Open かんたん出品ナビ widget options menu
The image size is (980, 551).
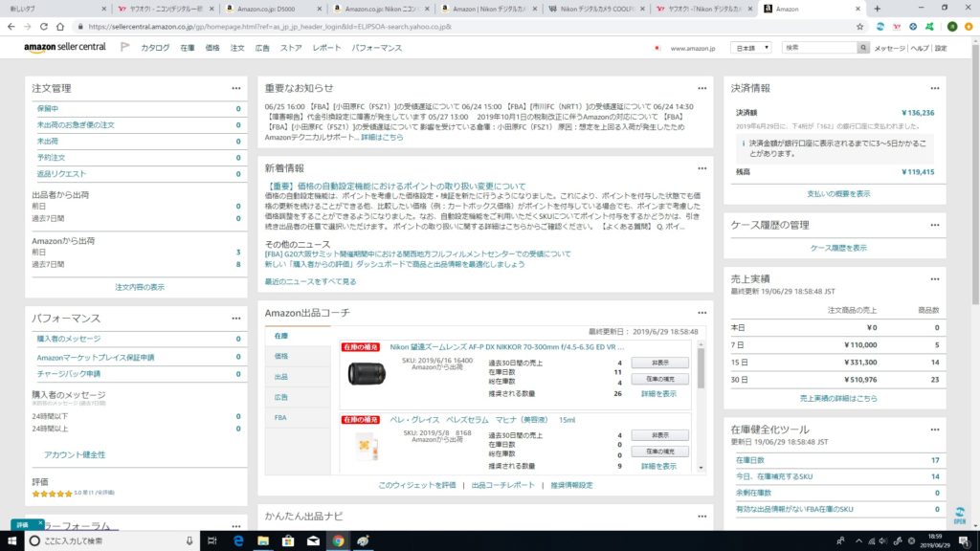point(702,517)
